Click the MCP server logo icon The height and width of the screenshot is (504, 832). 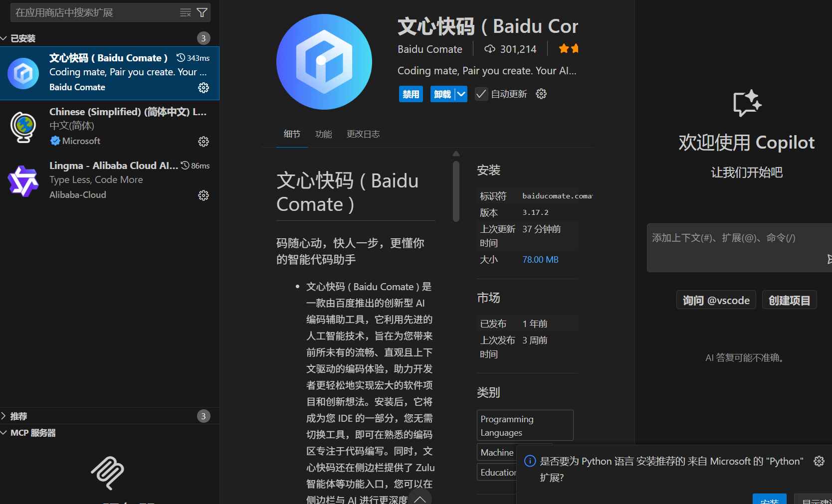[x=107, y=473]
